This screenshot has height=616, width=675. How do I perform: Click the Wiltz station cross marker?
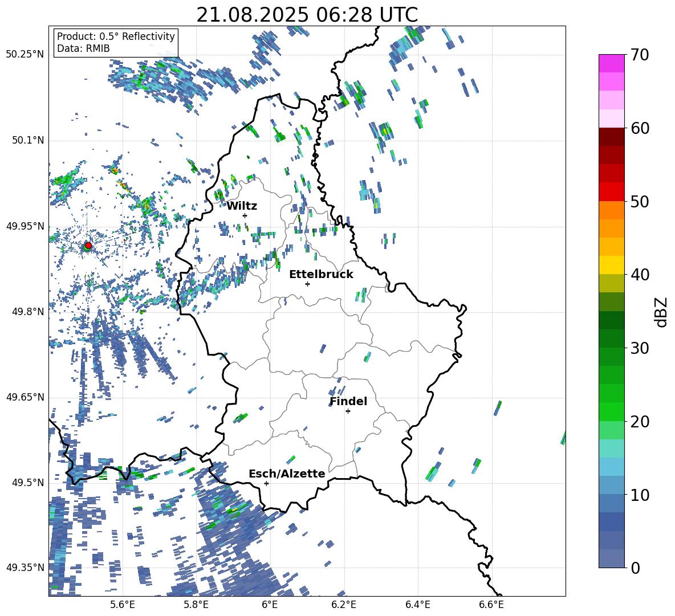pos(245,215)
